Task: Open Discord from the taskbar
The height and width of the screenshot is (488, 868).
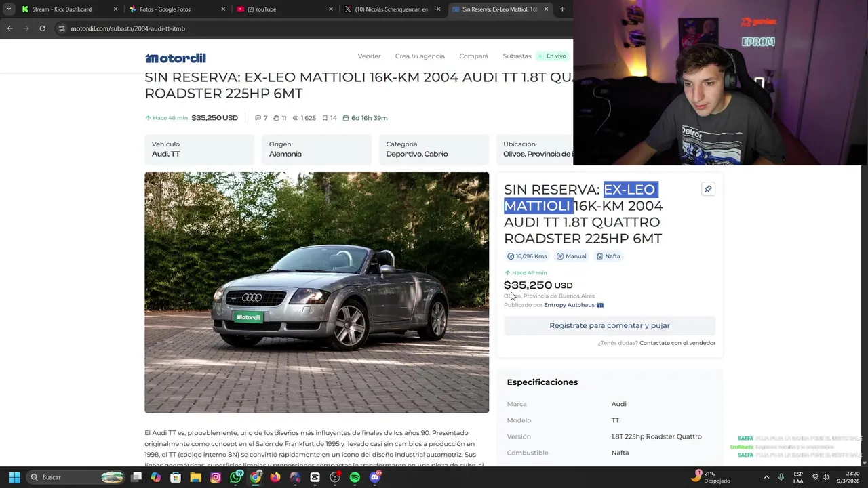Action: (x=375, y=477)
